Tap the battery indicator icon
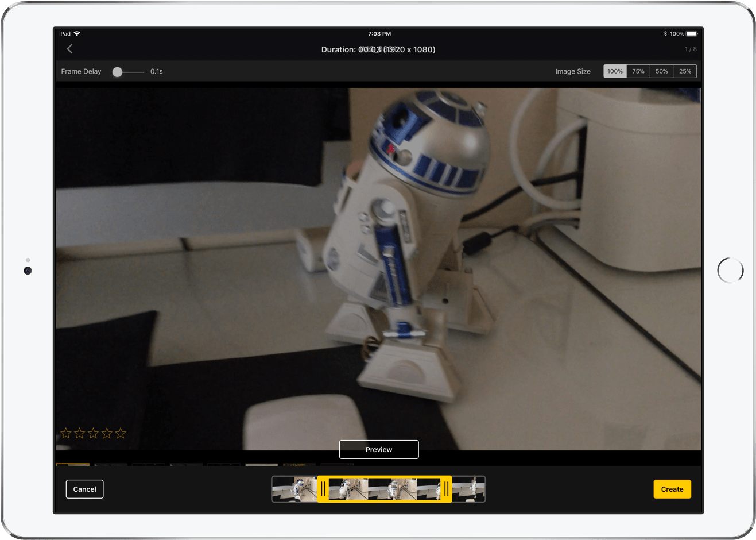 [x=692, y=34]
